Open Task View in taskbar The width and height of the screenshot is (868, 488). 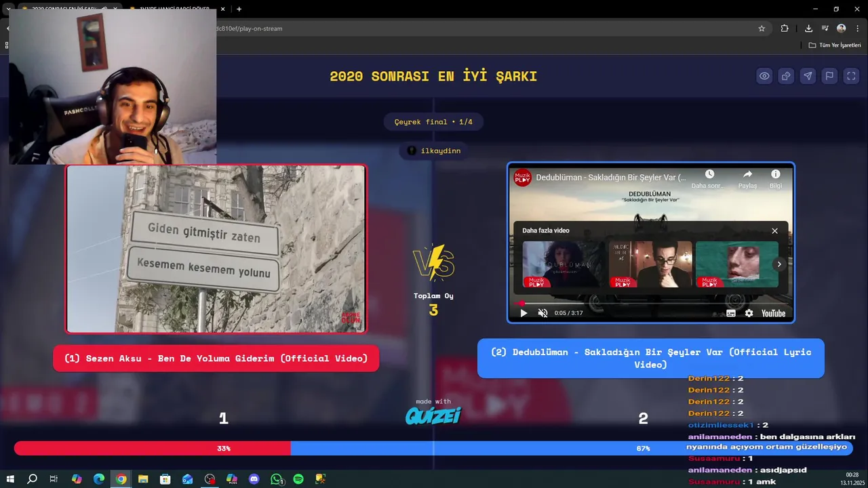coord(54,479)
